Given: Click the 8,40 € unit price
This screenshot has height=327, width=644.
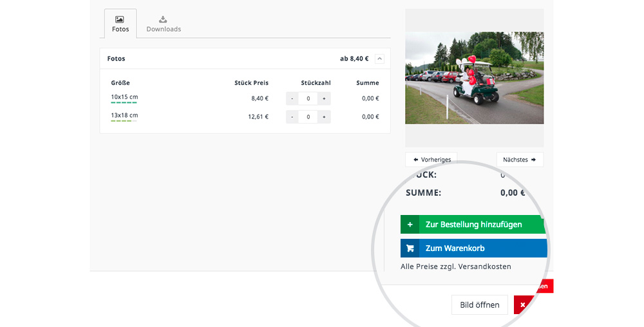Looking at the screenshot, I should tap(260, 98).
